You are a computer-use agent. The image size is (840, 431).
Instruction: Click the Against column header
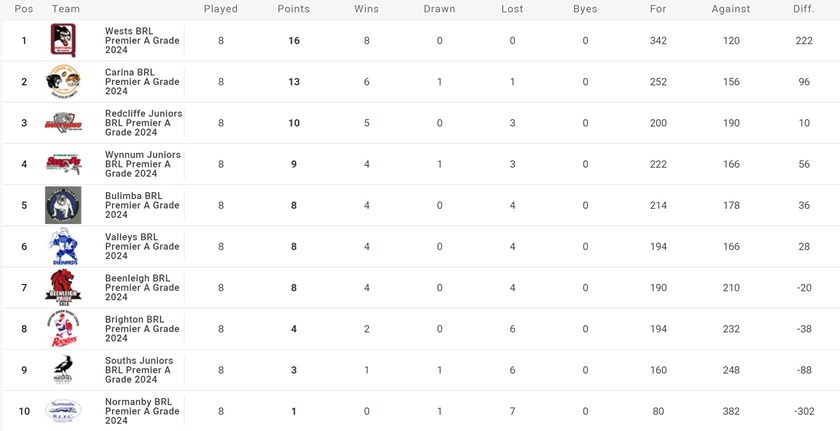coord(731,9)
